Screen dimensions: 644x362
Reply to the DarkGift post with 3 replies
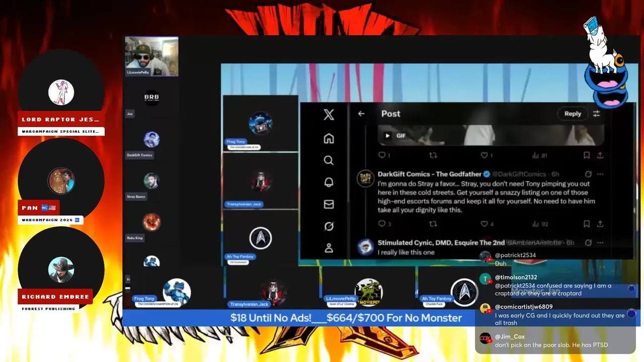coord(382,224)
